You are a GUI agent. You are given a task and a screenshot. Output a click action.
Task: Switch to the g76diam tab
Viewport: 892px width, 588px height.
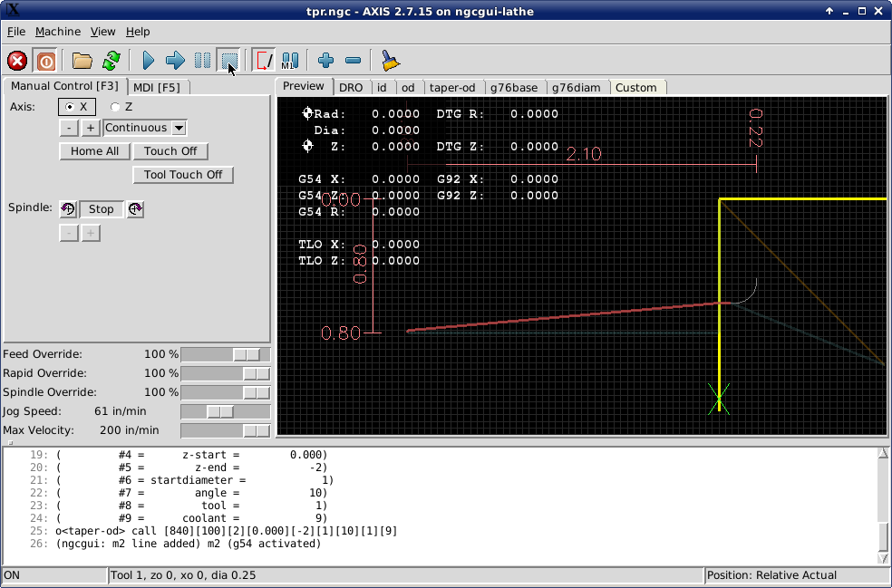[577, 87]
